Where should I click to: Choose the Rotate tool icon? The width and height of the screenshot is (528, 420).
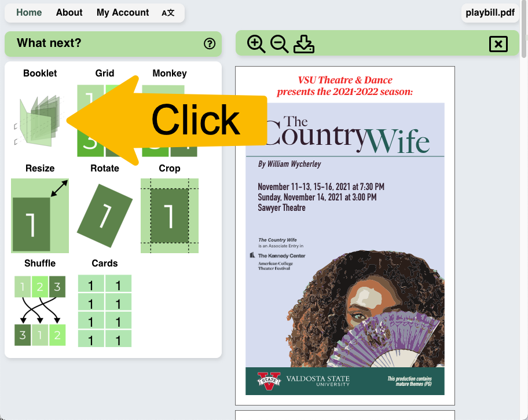coord(105,216)
